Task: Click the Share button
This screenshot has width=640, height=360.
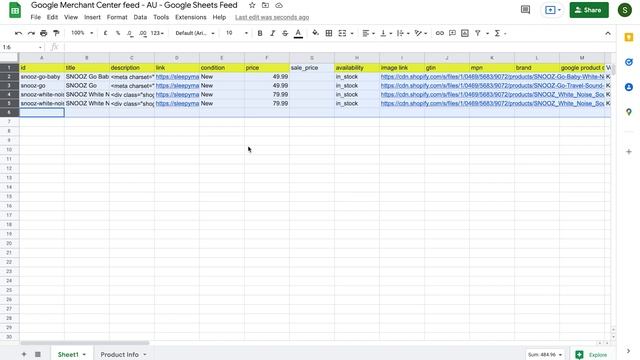Action: tap(589, 10)
